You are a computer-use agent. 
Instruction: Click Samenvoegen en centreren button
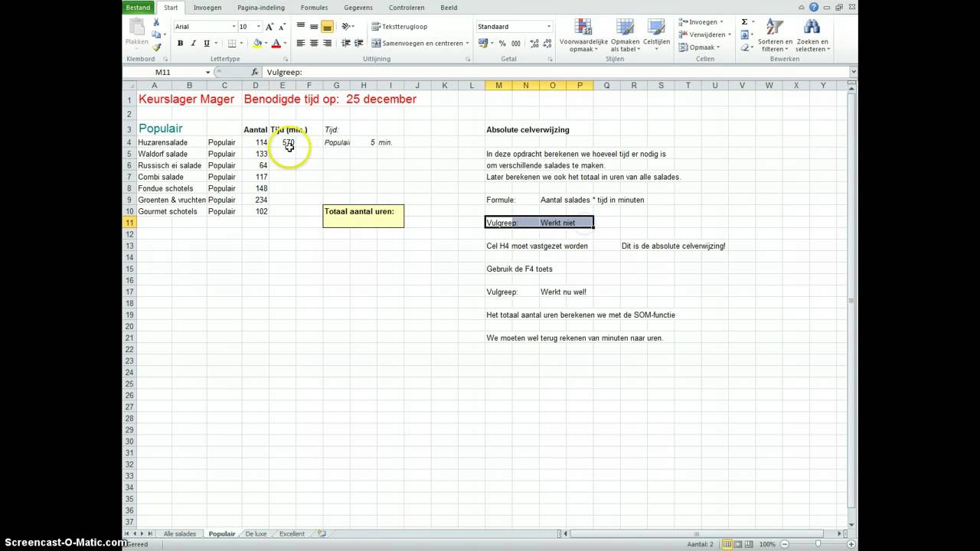tap(420, 44)
